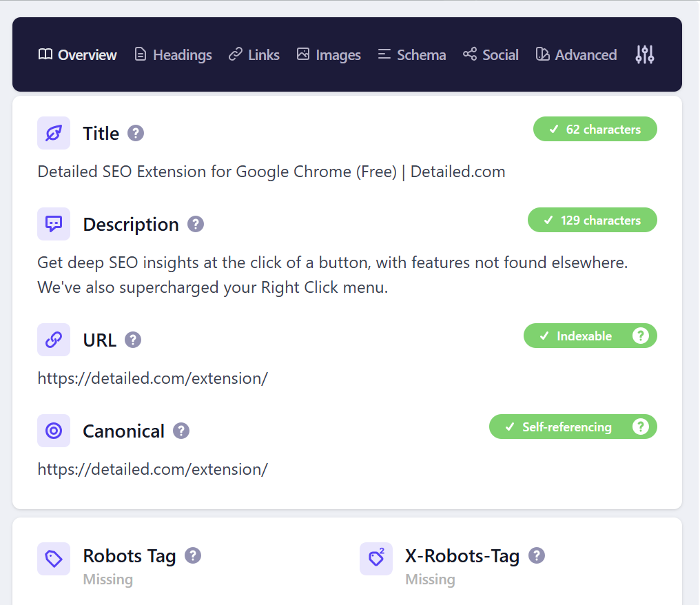Click the Canonical target icon
Image resolution: width=700 pixels, height=605 pixels.
[54, 431]
